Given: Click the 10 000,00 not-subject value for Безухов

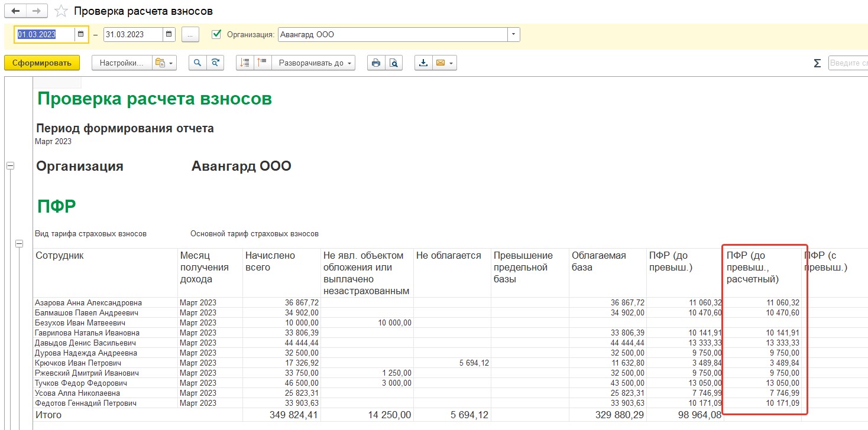Looking at the screenshot, I should click(394, 322).
